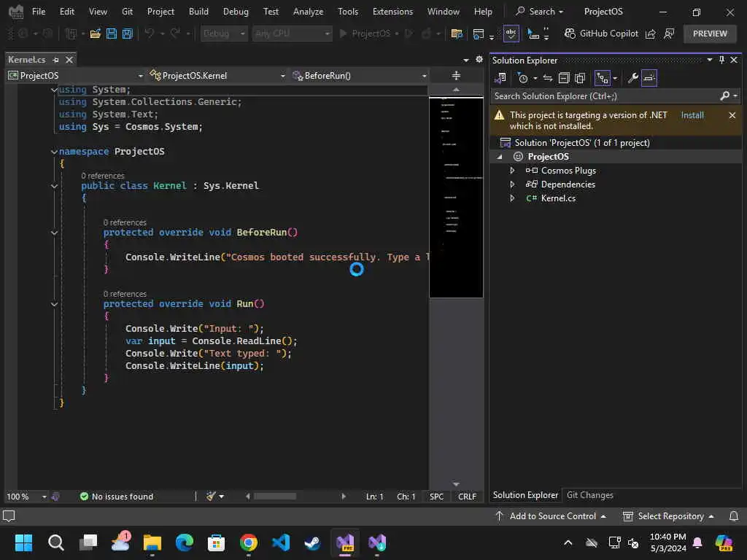Image resolution: width=747 pixels, height=560 pixels.
Task: Collapse the namespace ProjectOS code block
Action: pos(54,152)
